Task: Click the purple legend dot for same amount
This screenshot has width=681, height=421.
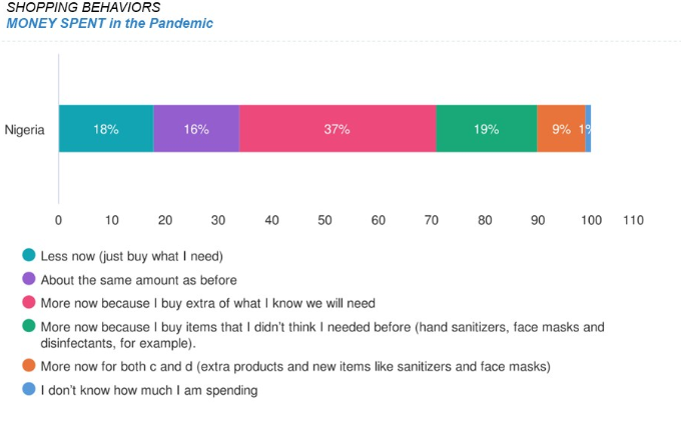Action: (29, 278)
